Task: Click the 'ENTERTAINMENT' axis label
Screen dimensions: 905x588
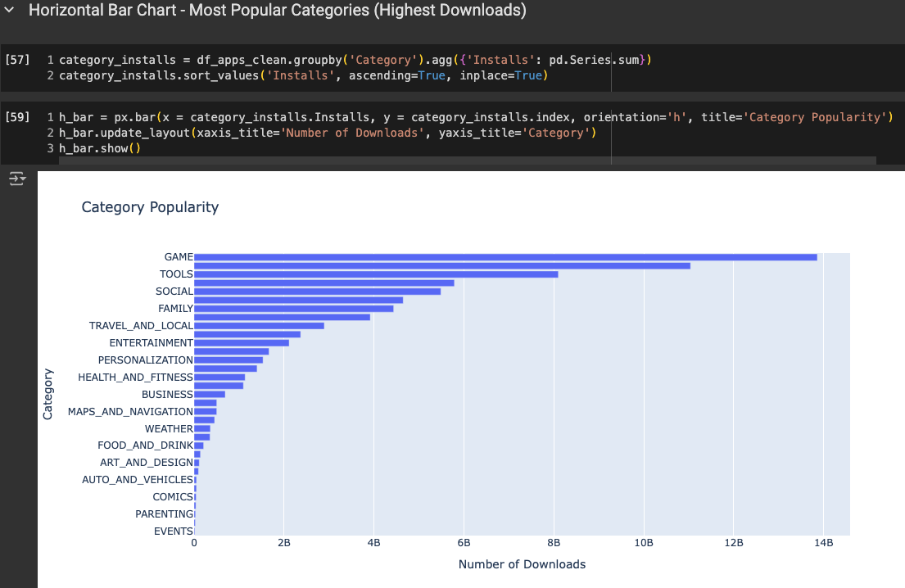Action: [x=152, y=343]
